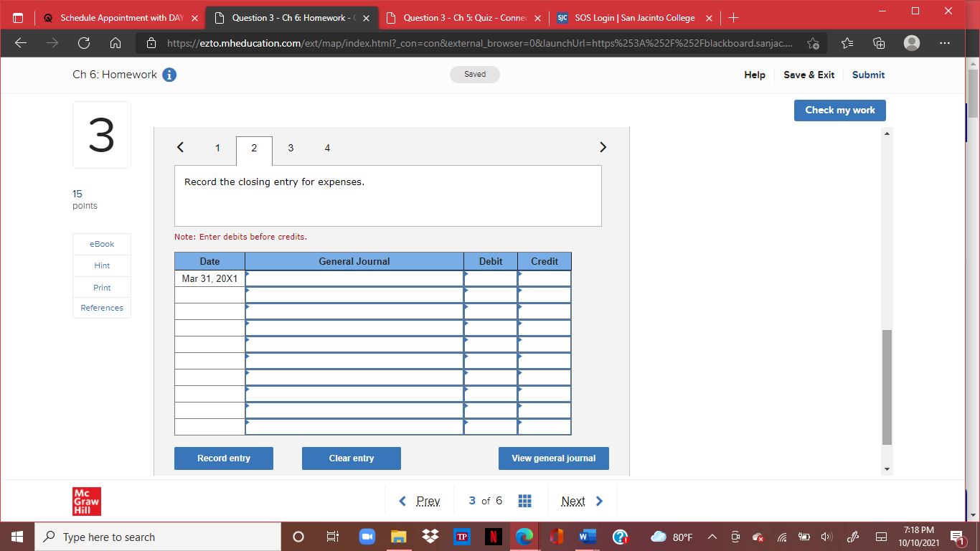Viewport: 980px width, 551px height.
Task: Open the first General Journal account dropdown
Action: point(354,278)
